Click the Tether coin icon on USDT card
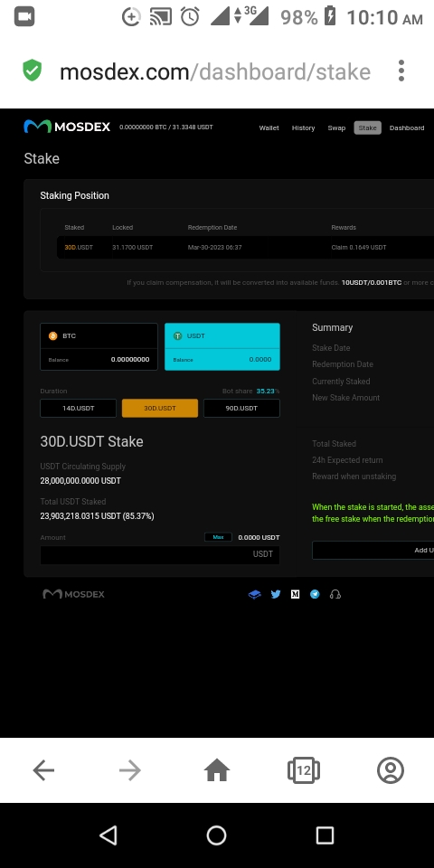 (x=178, y=336)
